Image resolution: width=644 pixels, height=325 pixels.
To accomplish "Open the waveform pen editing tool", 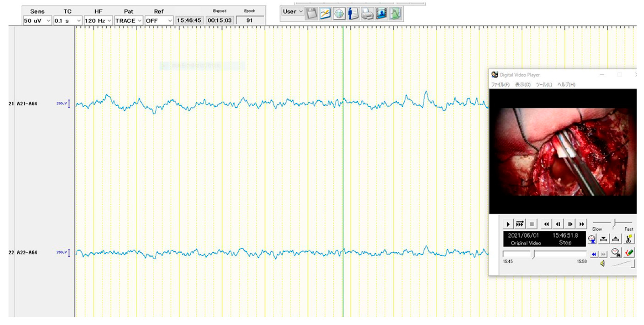I will pyautogui.click(x=325, y=14).
